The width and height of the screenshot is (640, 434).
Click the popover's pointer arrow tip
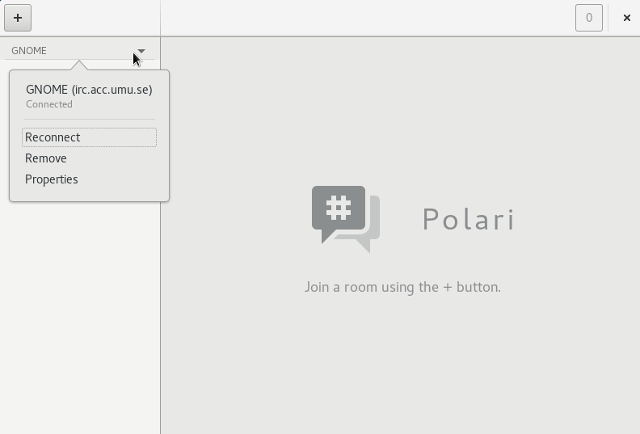(79, 62)
